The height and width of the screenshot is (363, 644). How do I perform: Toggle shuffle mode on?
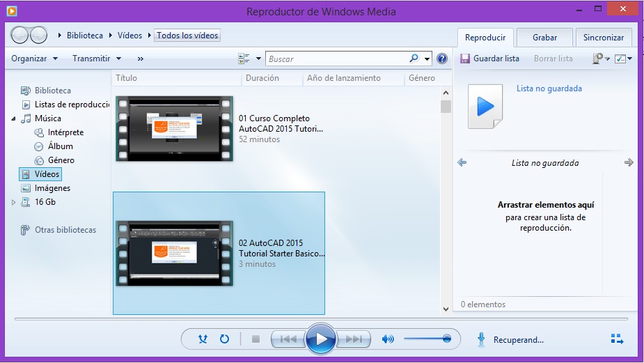click(203, 339)
